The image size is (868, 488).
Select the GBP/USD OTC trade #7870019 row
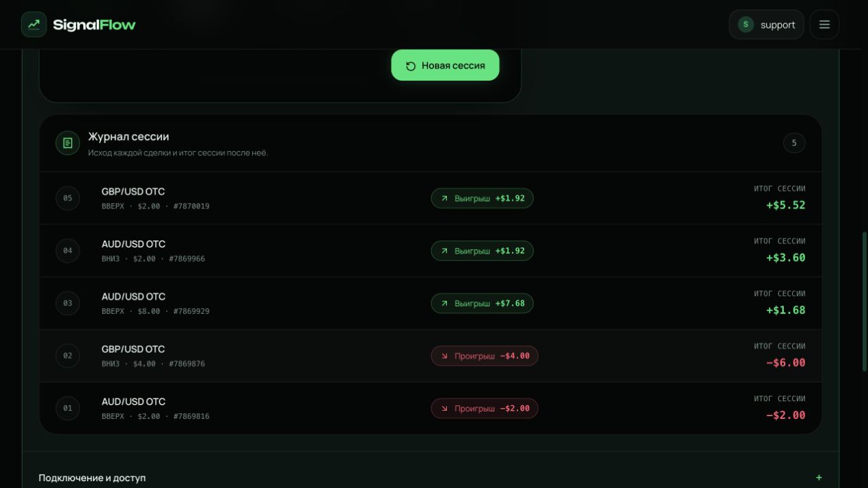[431, 198]
